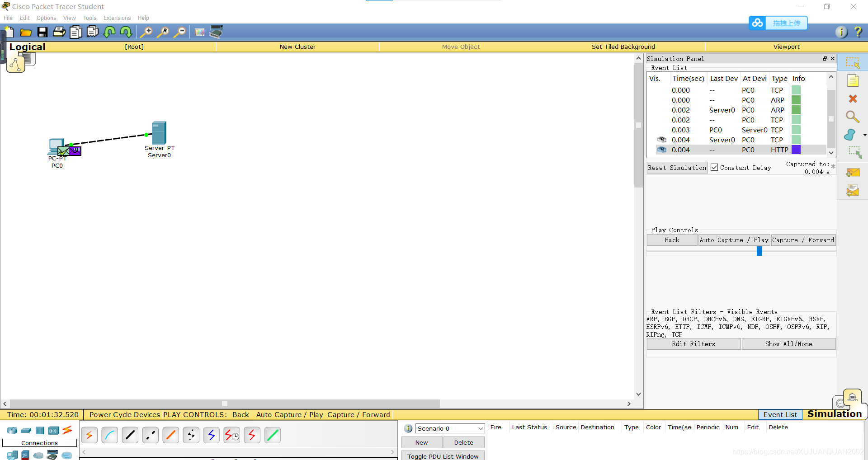
Task: Show scenario description info icon
Action: 408,428
